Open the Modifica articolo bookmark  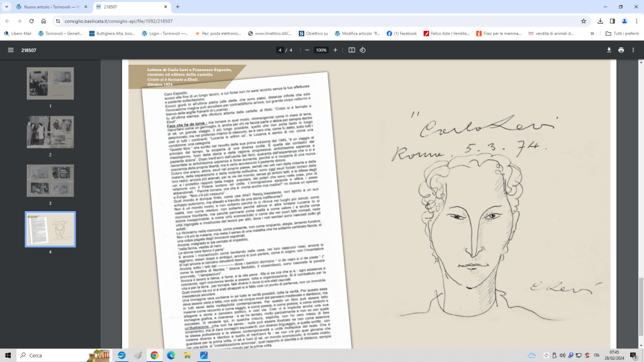(x=357, y=33)
